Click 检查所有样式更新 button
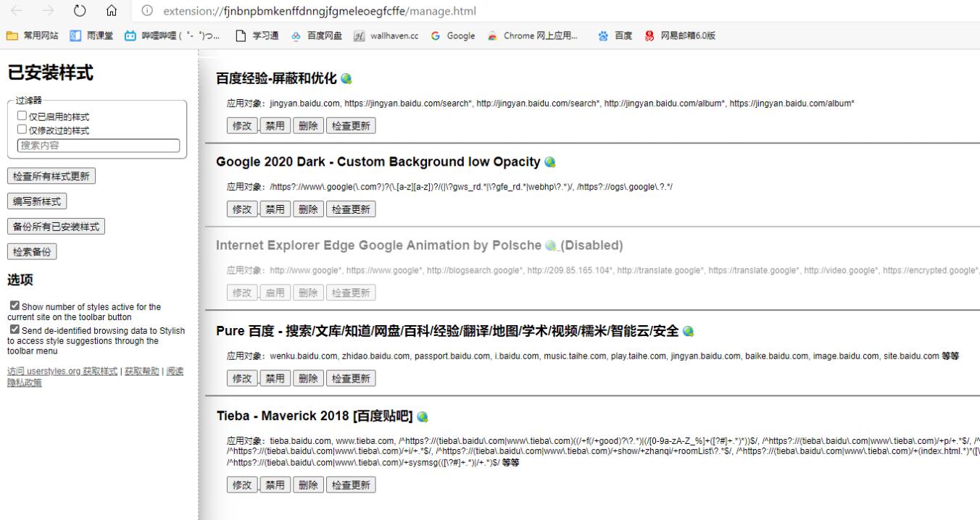This screenshot has height=520, width=980. coord(51,176)
